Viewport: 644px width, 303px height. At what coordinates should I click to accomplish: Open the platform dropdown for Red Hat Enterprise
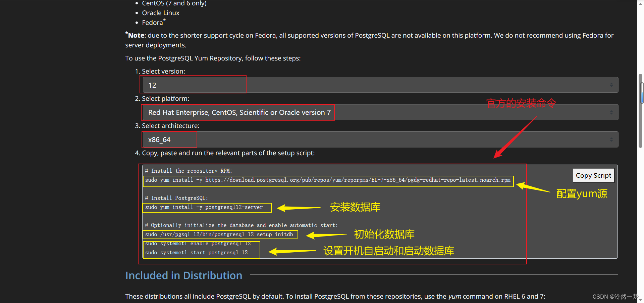(x=380, y=112)
